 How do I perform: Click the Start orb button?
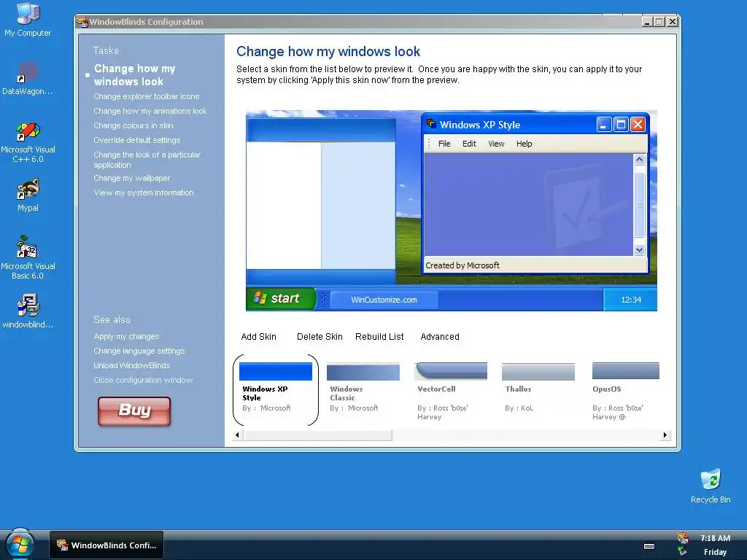[20, 544]
